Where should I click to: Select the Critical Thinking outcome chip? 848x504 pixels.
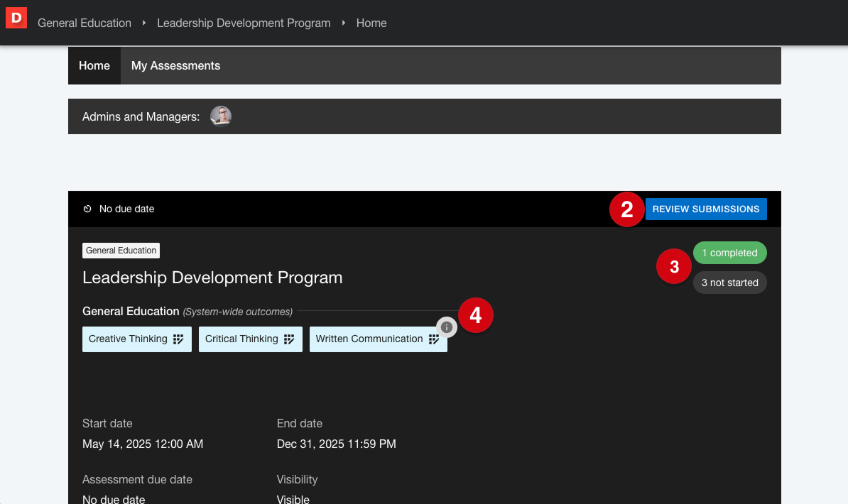251,339
